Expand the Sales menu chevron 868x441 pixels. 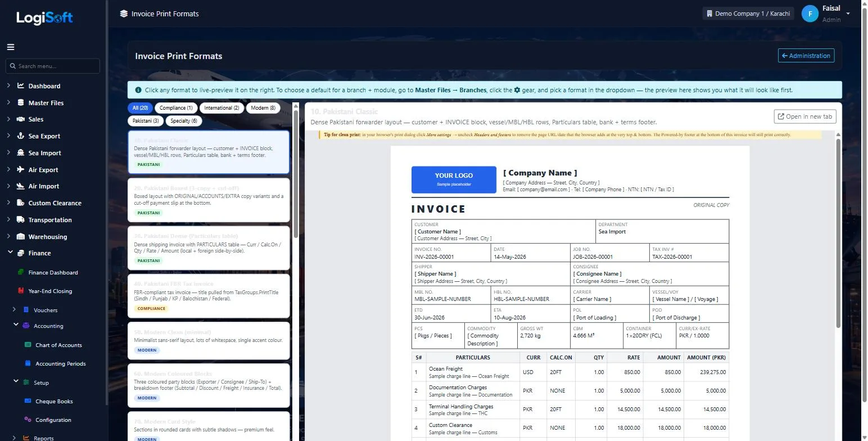tap(8, 119)
